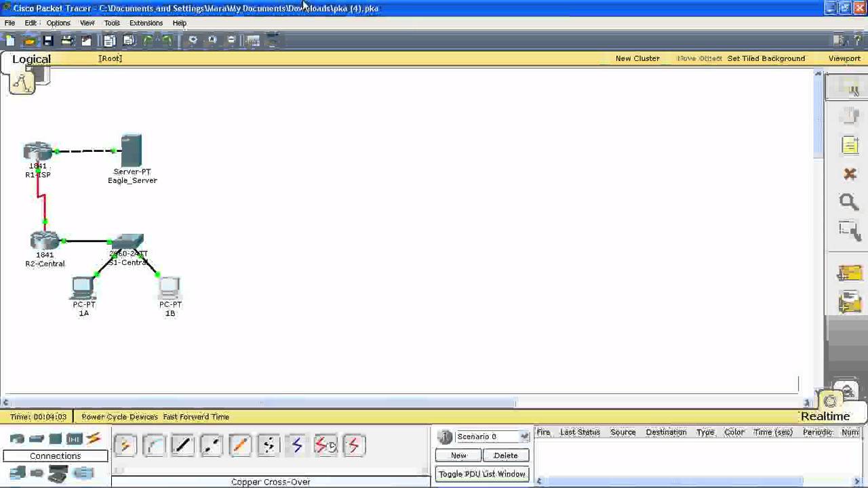This screenshot has height=488, width=868.
Task: Select the End Devices category icon
Action: coord(17,473)
